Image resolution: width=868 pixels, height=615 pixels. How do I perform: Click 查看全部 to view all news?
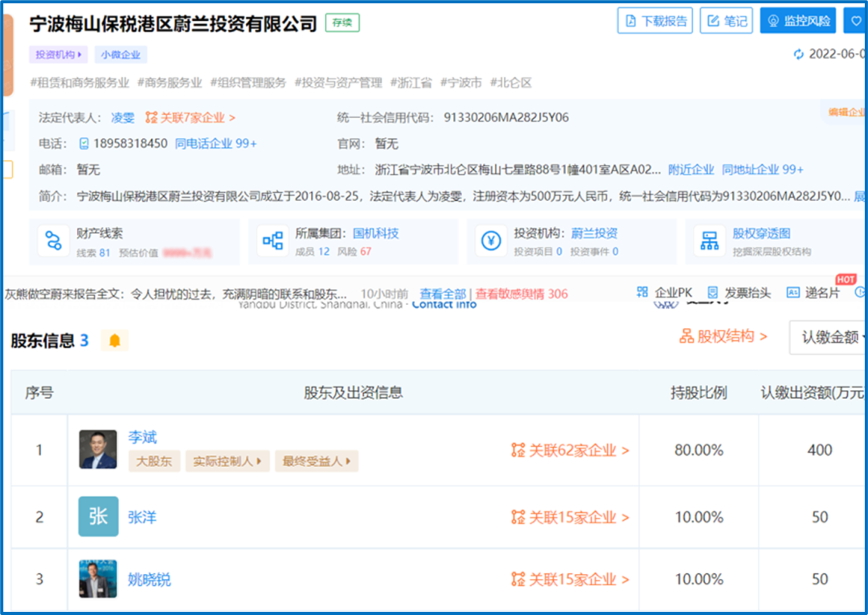click(442, 294)
